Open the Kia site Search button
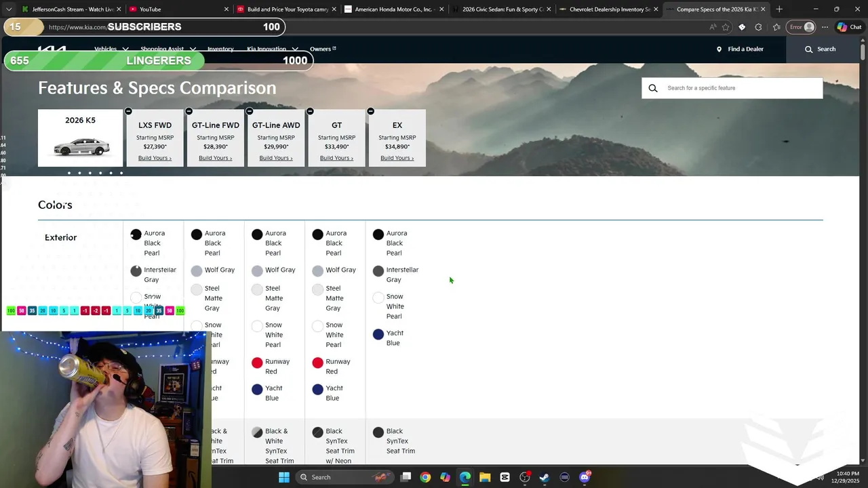The width and height of the screenshot is (868, 488). [x=821, y=49]
